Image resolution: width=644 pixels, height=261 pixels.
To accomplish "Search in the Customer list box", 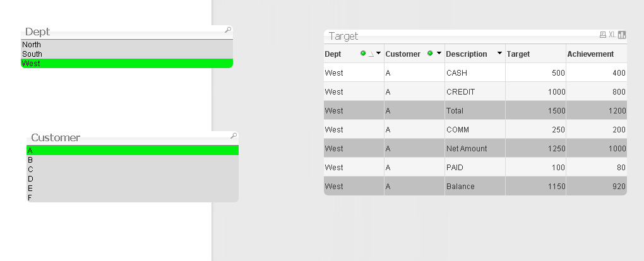I will point(234,136).
